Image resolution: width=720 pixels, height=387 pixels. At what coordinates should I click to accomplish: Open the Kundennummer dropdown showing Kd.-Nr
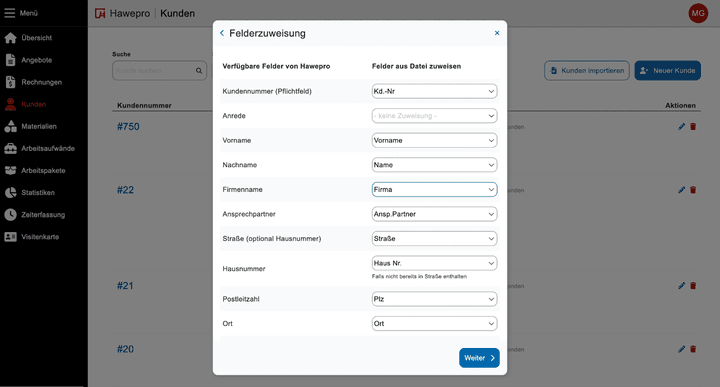coord(434,91)
